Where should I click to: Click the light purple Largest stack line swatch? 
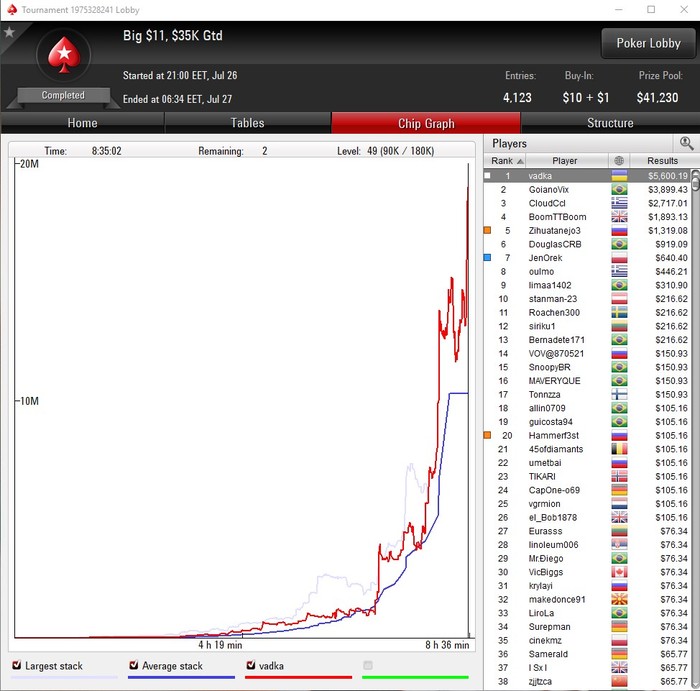coord(64,678)
